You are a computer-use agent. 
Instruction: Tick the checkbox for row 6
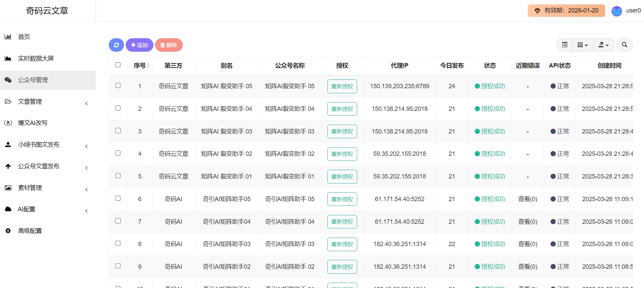click(118, 198)
